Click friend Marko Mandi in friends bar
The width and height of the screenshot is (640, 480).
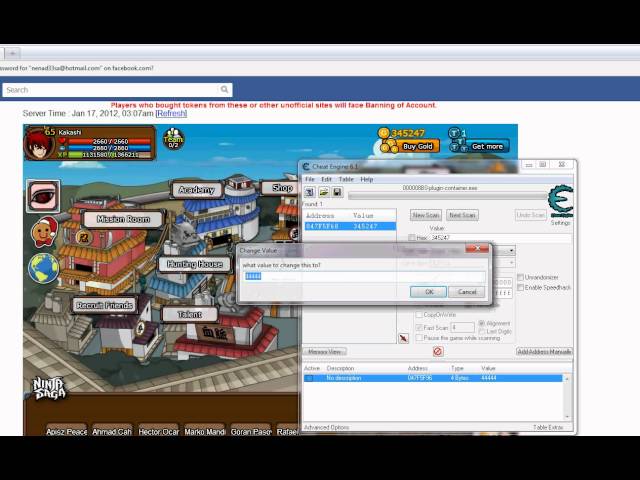pos(204,431)
